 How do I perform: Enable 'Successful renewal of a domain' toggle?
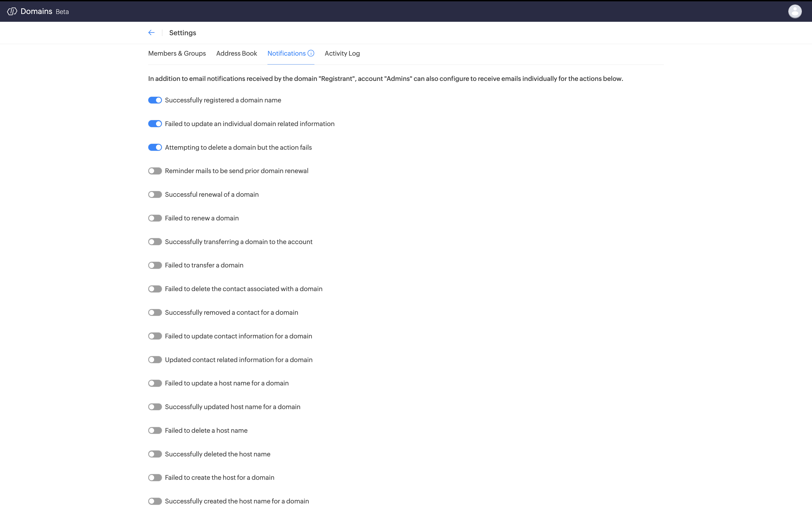click(155, 195)
